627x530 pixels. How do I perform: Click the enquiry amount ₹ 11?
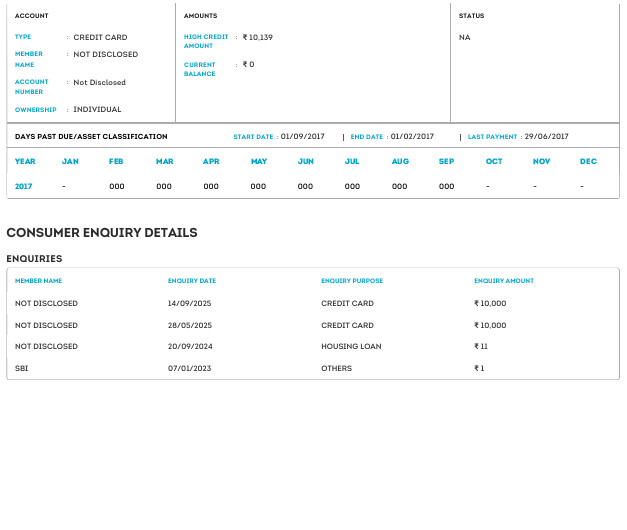pos(481,346)
